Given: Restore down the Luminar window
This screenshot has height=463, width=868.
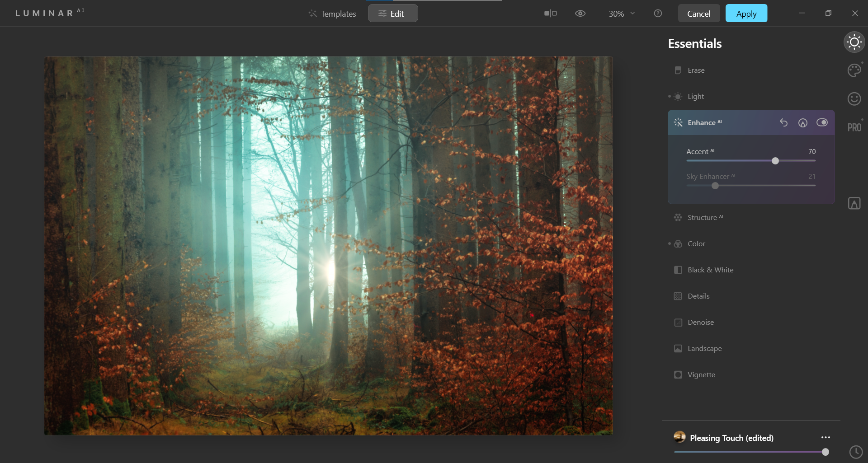Looking at the screenshot, I should (828, 13).
